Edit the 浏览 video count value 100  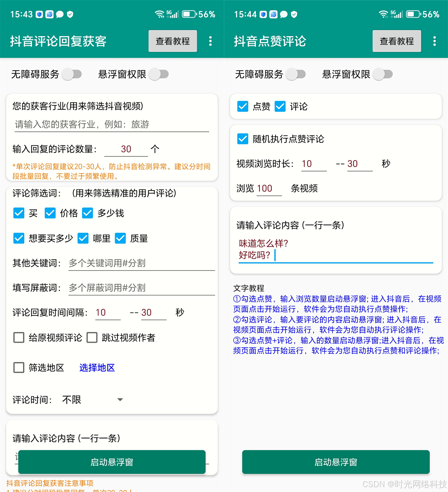coord(269,189)
